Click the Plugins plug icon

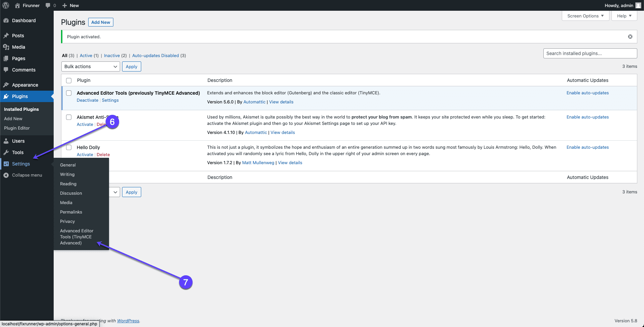[x=6, y=96]
